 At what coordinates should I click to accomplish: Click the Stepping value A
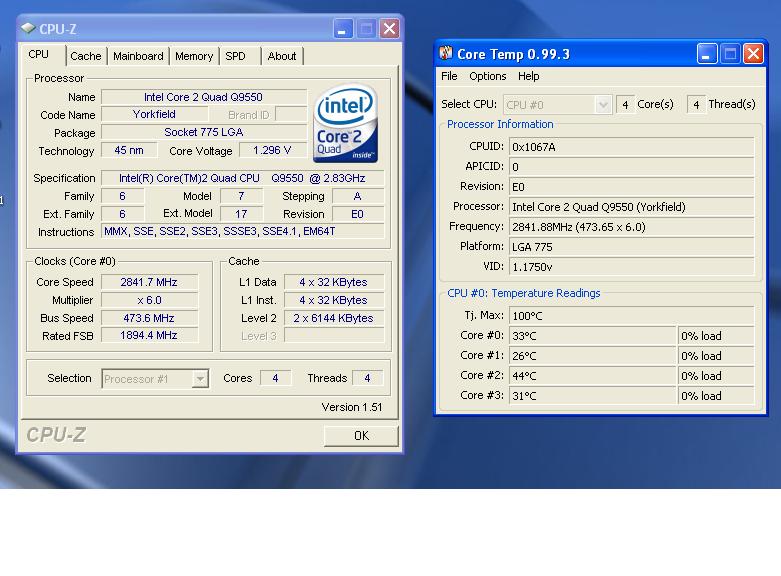[358, 196]
